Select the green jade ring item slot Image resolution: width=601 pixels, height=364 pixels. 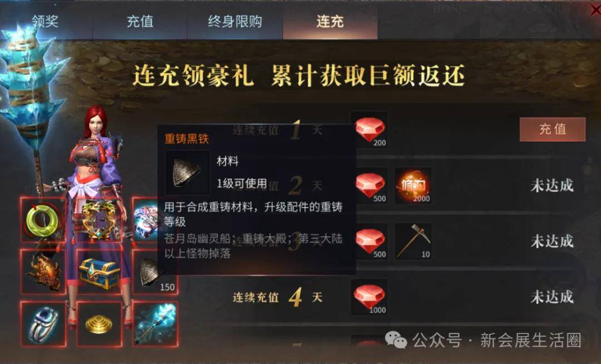tap(43, 220)
